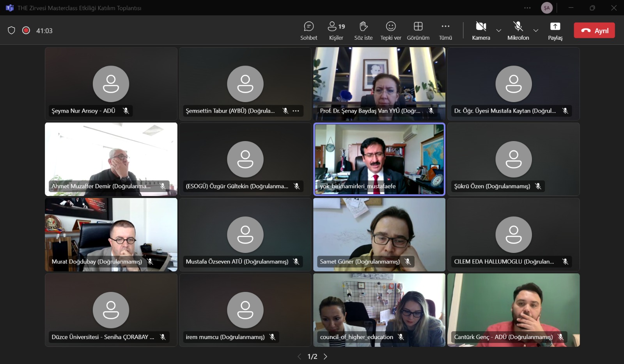Go to next participants page
Viewport: 624px width, 364px height.
325,357
